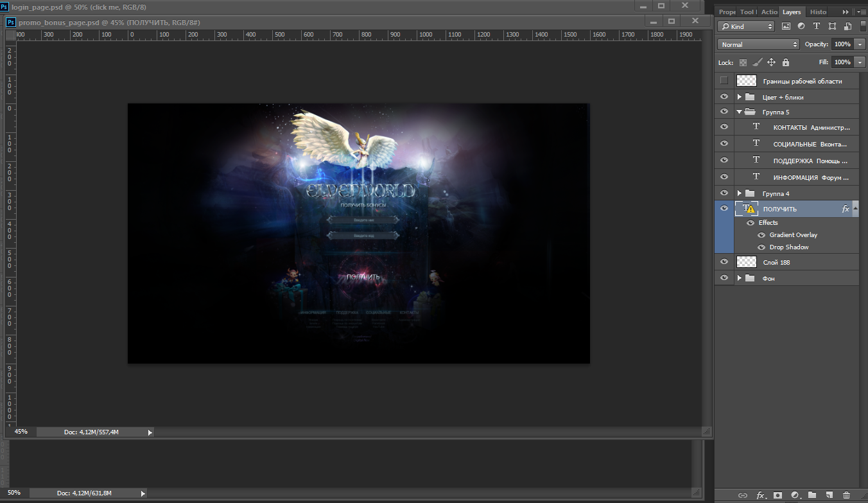Filter layers by type (text) layers

click(x=817, y=26)
